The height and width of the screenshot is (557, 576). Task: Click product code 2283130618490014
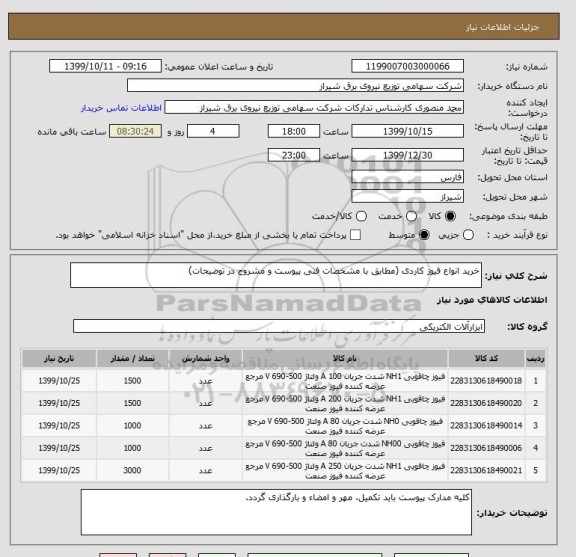point(486,426)
